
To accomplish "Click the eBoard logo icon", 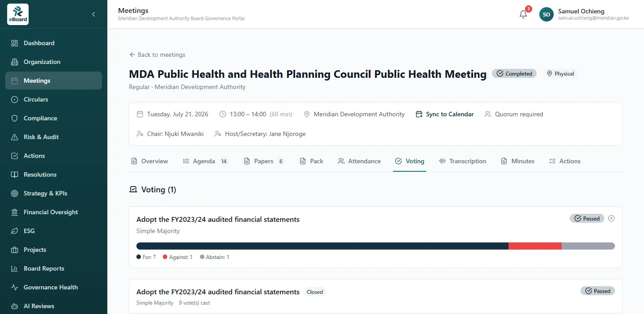I will point(18,14).
